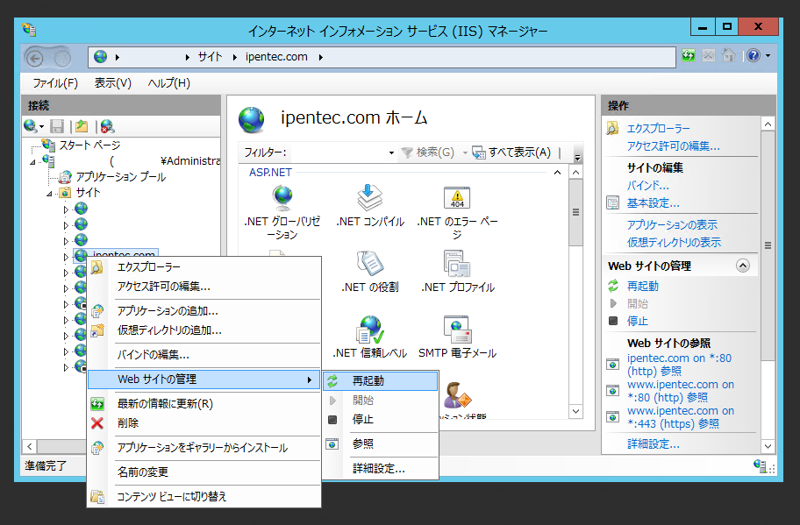This screenshot has width=800, height=525.
Task: Click the delete connection icon in connections toolbar
Action: 107,126
